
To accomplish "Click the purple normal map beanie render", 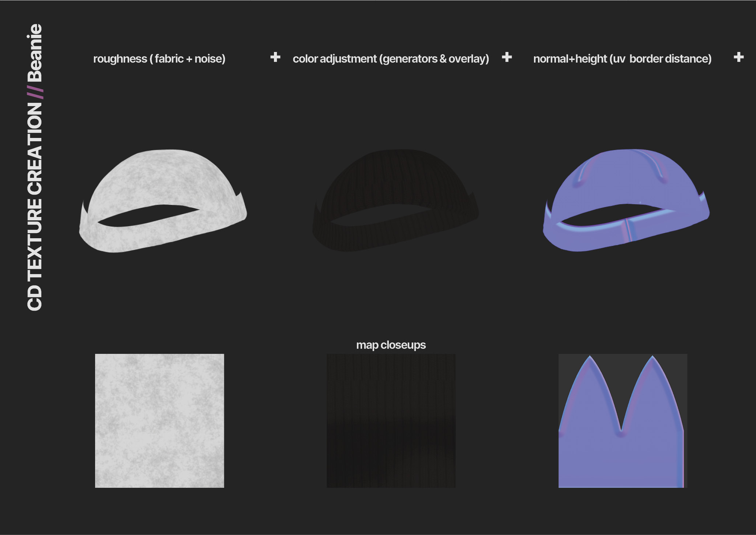I will click(626, 200).
